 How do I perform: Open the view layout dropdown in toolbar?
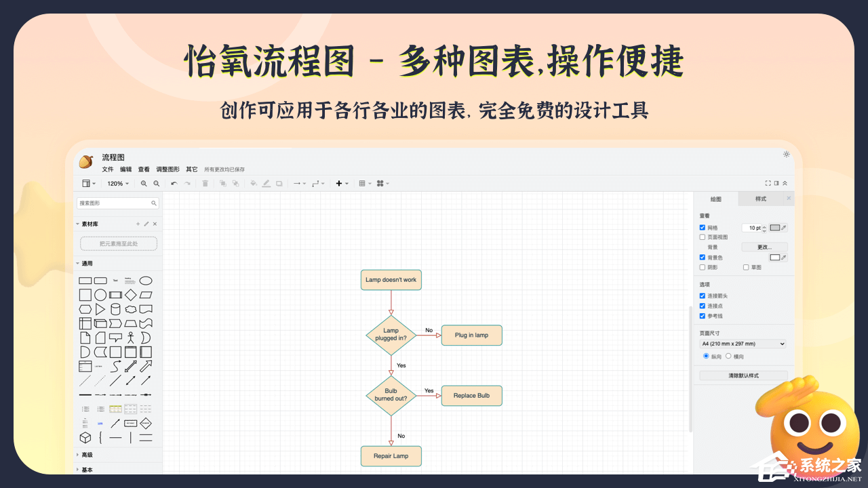click(x=89, y=184)
